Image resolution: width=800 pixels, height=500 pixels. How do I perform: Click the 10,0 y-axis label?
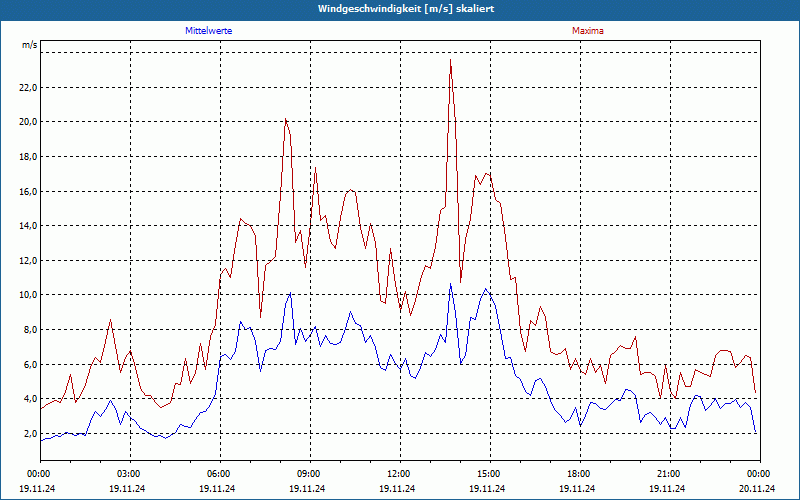point(28,295)
